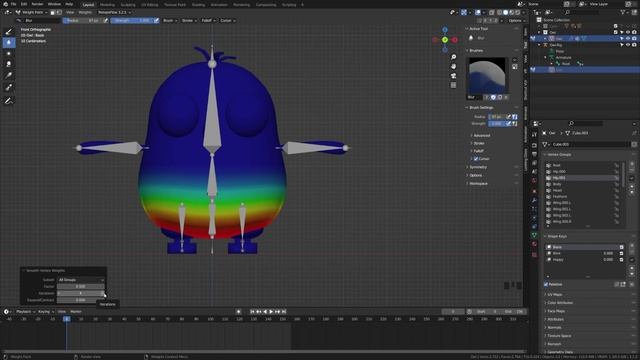Open the Weight Paint mode dropdown
Image resolution: width=640 pixels, height=360 pixels.
point(31,12)
